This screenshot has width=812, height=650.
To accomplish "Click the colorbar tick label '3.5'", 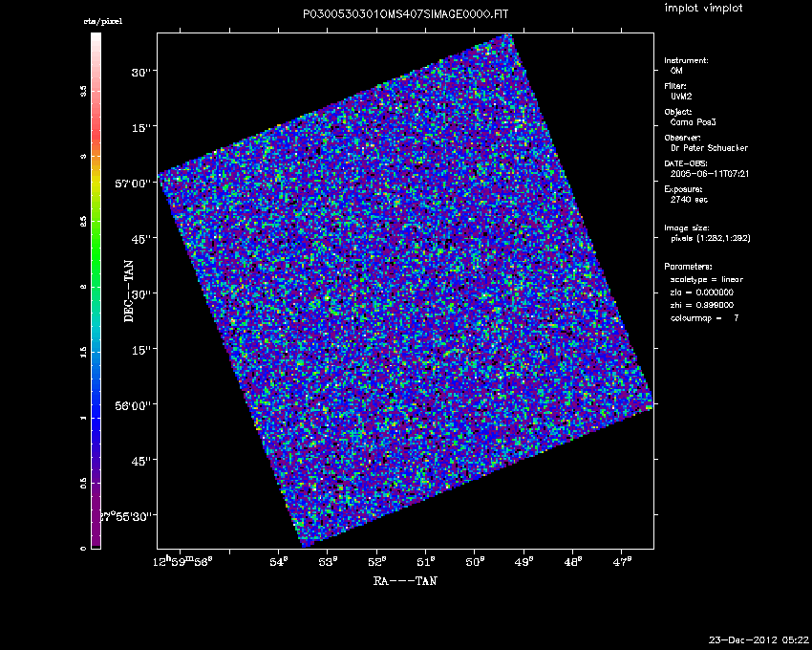I will tap(83, 91).
